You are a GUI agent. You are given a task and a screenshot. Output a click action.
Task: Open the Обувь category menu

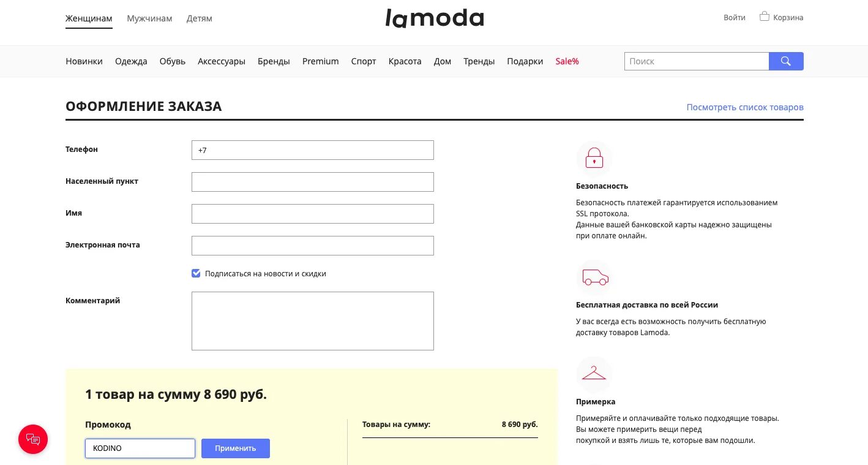point(173,61)
